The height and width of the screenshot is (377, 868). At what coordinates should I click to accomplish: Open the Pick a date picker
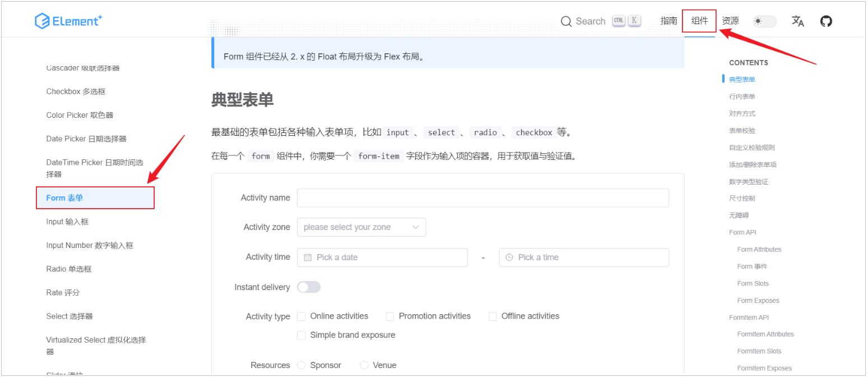click(387, 258)
